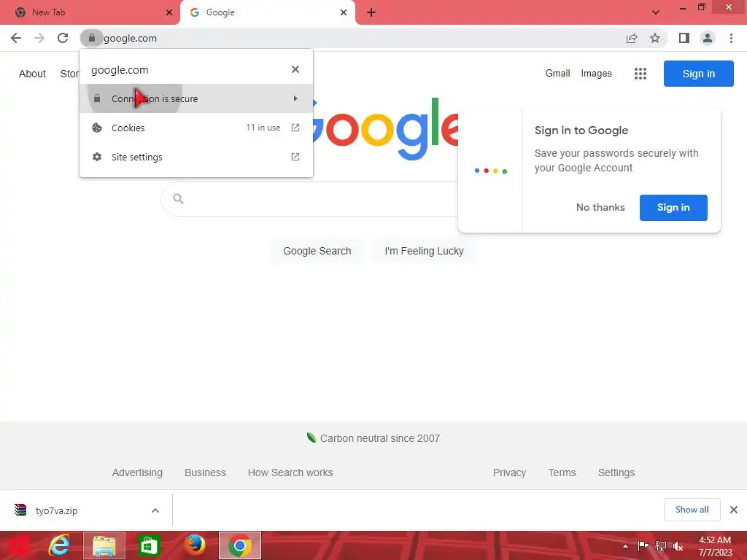Go back to the previous page
The height and width of the screenshot is (560, 747).
click(x=16, y=38)
